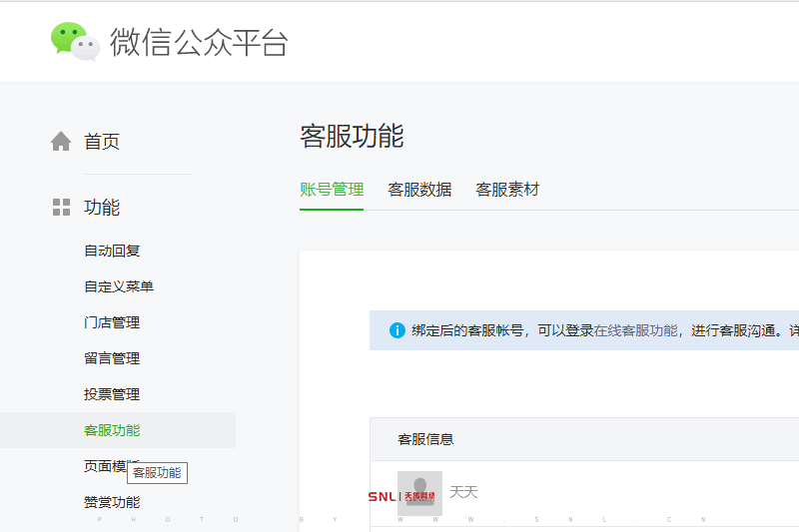Click the avatar thumbnail for 天天
This screenshot has height=532, width=799.
point(419,493)
